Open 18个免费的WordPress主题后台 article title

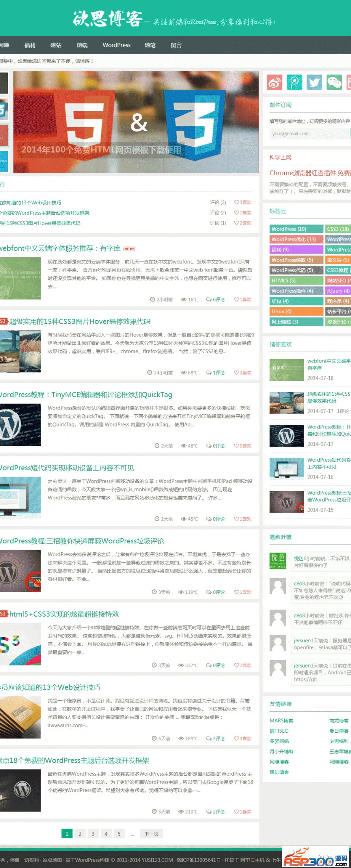[75, 760]
